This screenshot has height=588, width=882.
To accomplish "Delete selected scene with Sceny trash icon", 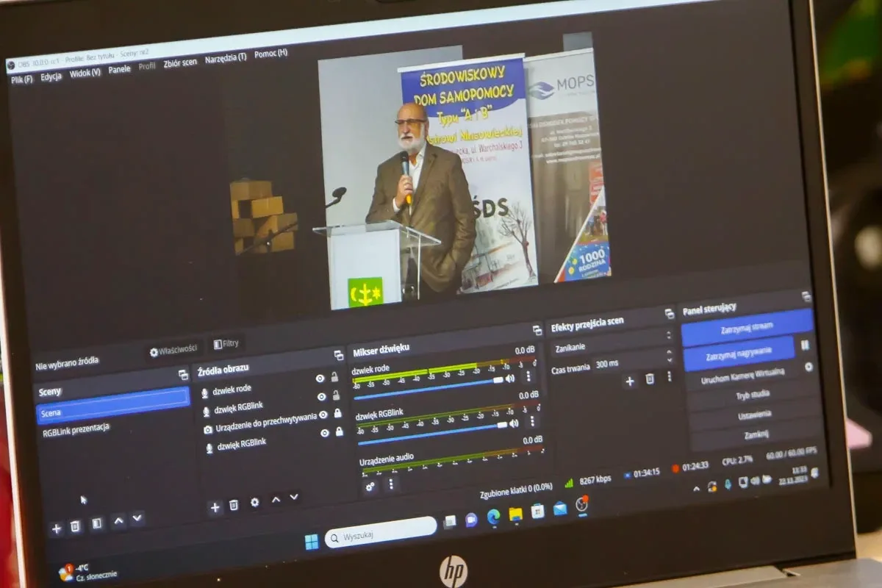I will pyautogui.click(x=75, y=526).
